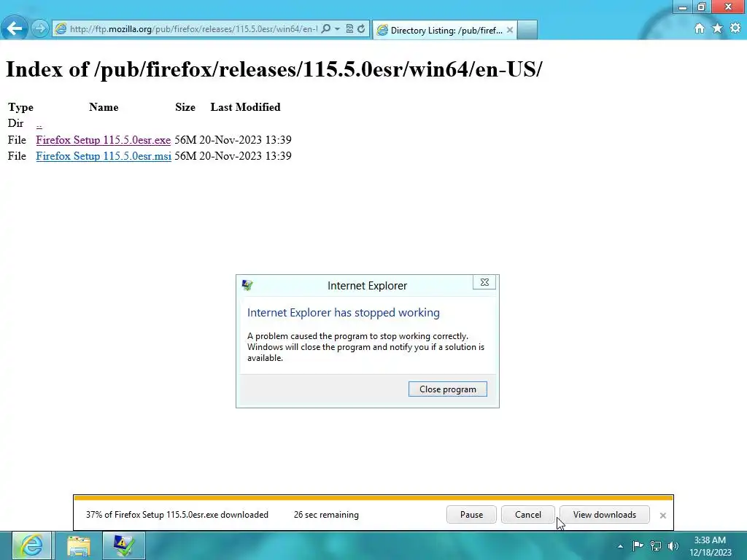Viewport: 747px width, 560px height.
Task: Toggle the Compatibility View icon
Action: click(349, 28)
